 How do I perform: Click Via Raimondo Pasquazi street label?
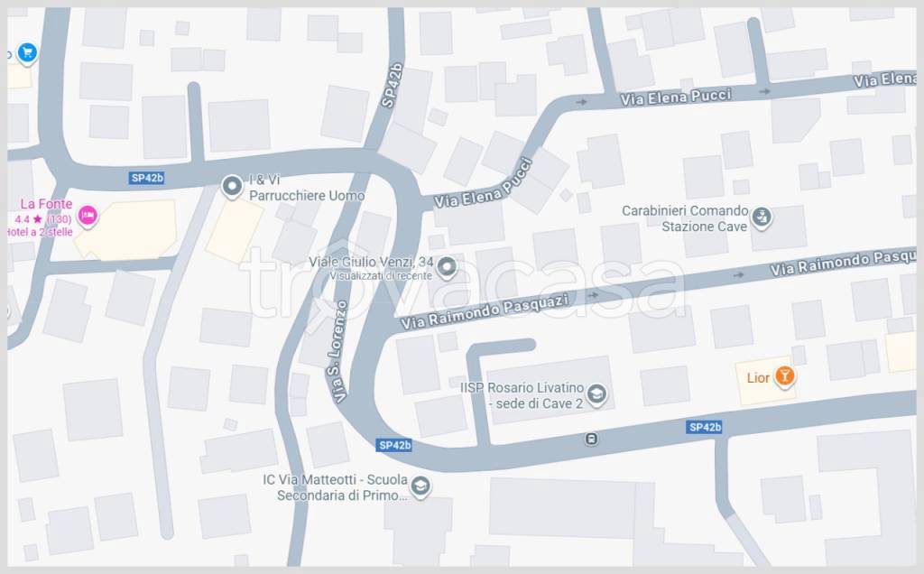(x=485, y=311)
